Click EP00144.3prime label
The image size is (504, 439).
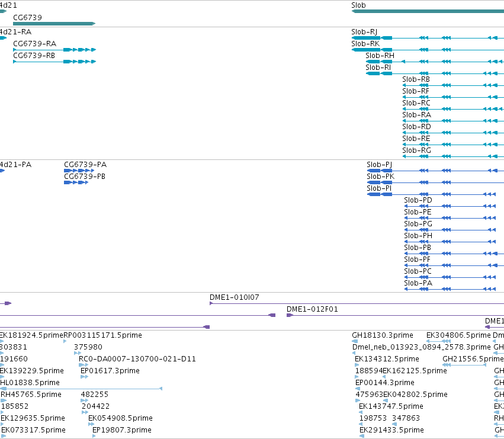385,383
